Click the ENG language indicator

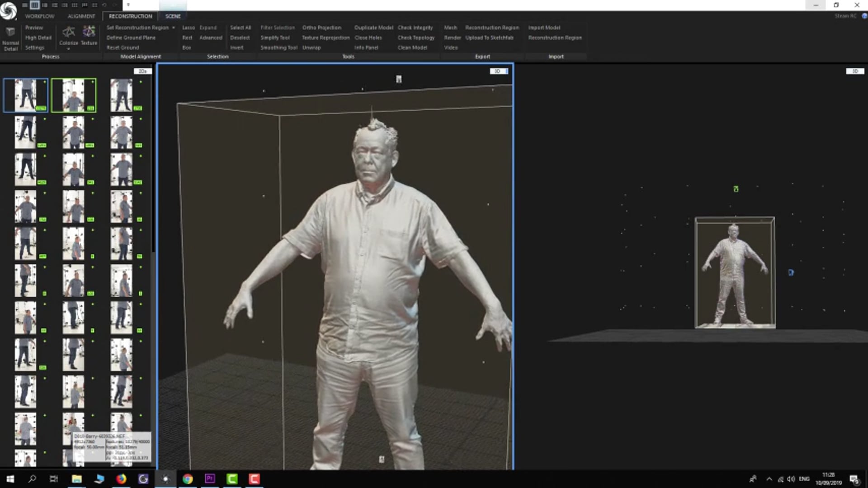tap(804, 479)
